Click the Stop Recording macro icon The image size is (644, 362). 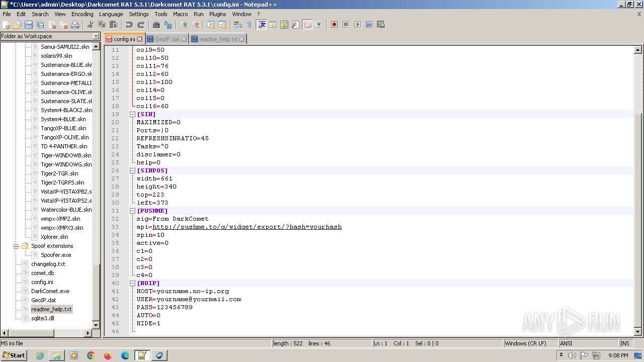click(346, 25)
